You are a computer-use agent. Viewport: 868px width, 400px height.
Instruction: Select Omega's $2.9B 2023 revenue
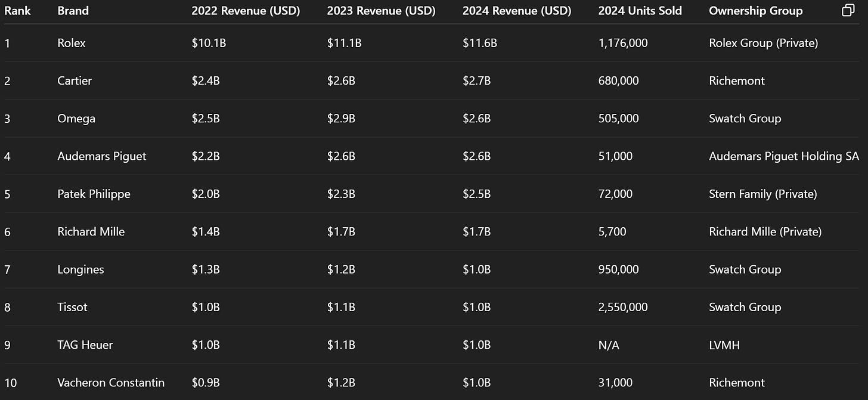[341, 118]
